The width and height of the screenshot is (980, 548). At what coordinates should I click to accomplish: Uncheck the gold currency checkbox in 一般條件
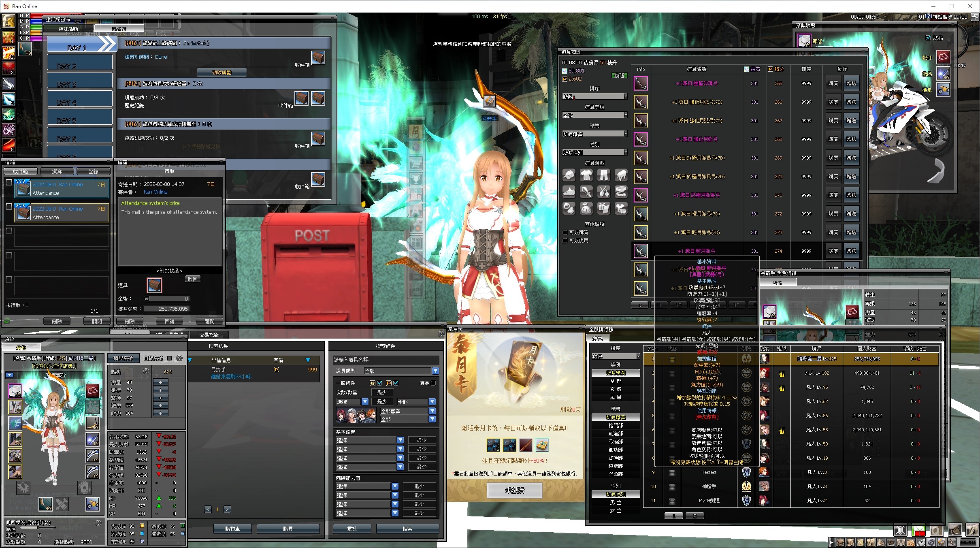pos(379,383)
